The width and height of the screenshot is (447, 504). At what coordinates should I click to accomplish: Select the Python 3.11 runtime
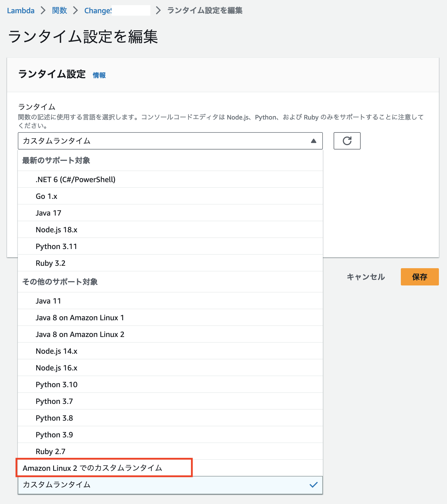56,246
